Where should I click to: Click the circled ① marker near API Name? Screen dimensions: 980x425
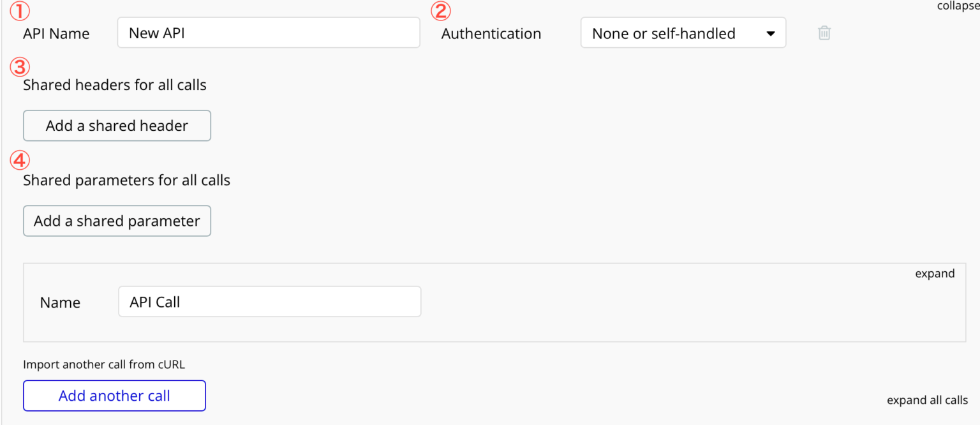tap(20, 11)
